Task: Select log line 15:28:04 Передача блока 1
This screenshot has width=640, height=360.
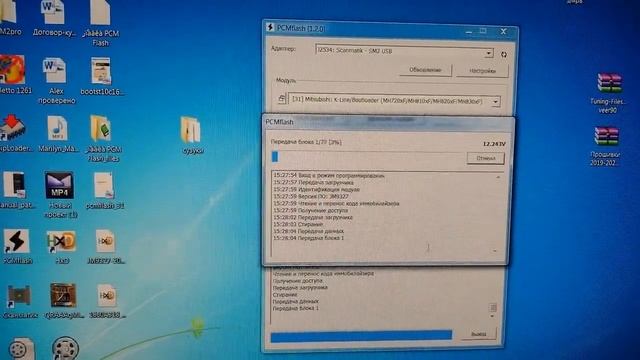Action: pyautogui.click(x=309, y=238)
